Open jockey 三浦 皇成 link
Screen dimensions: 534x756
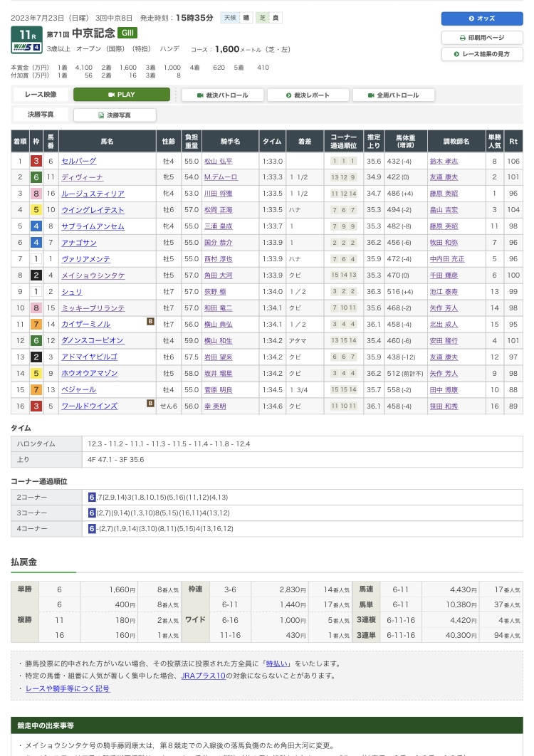coord(218,226)
